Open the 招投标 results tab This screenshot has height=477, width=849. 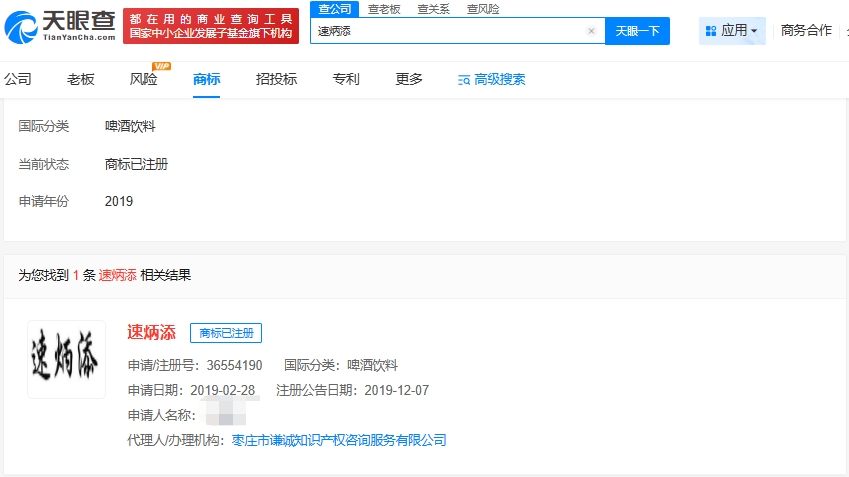[x=276, y=80]
